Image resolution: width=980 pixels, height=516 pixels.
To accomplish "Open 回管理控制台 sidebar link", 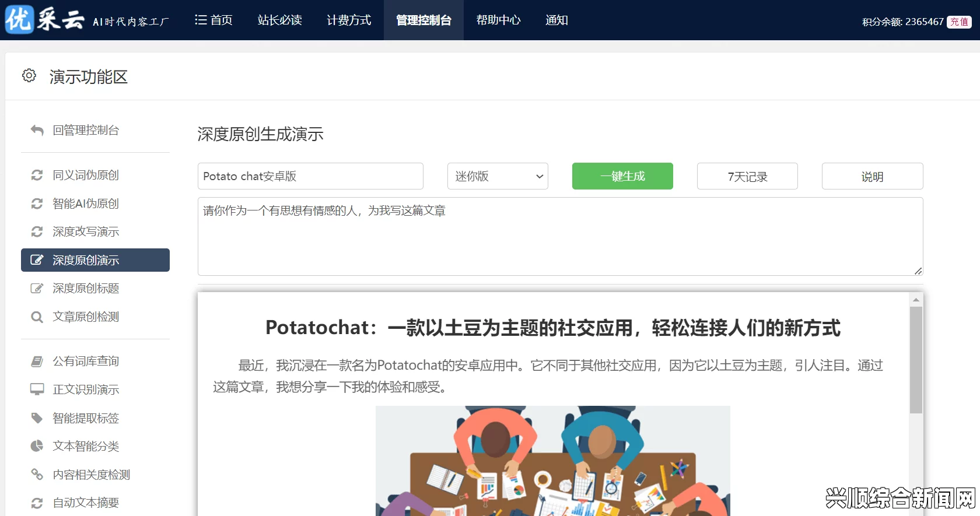I will (86, 130).
